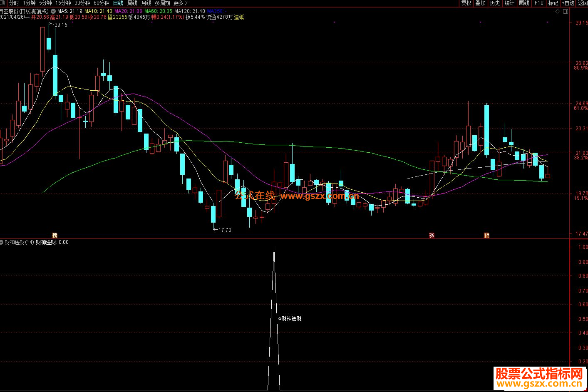Select the 60分钟 period tab
Screen dimensions: 588x392
pos(102,3)
